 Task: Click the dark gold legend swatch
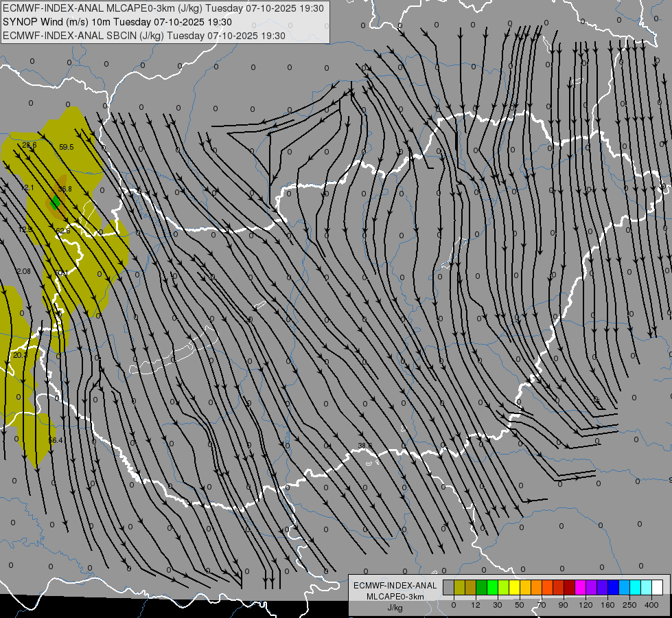[x=471, y=587]
